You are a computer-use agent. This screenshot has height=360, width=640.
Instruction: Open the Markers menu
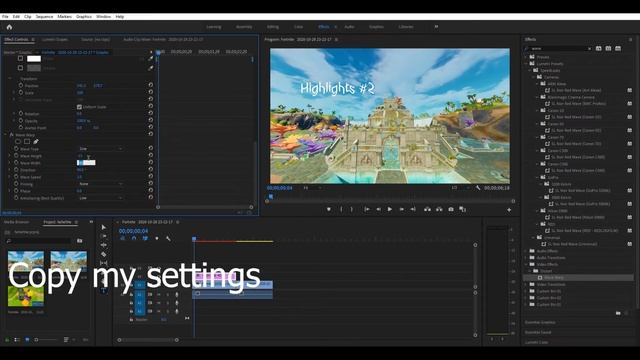64,17
